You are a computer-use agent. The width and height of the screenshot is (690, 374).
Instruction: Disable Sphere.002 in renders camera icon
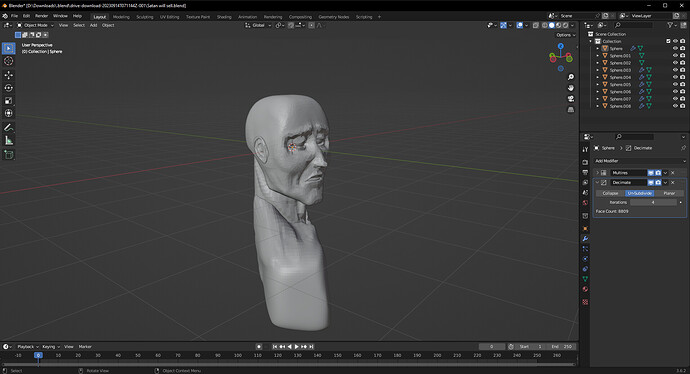point(683,63)
